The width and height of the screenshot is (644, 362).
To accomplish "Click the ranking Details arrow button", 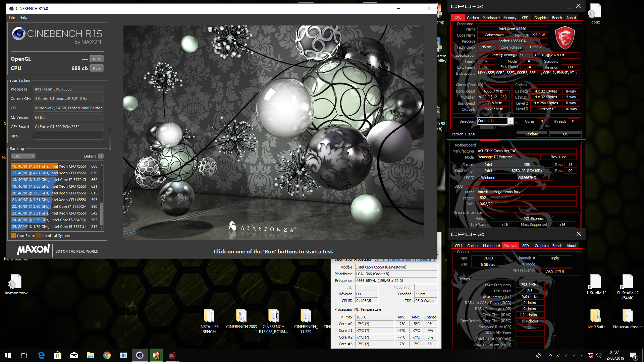I will click(101, 156).
